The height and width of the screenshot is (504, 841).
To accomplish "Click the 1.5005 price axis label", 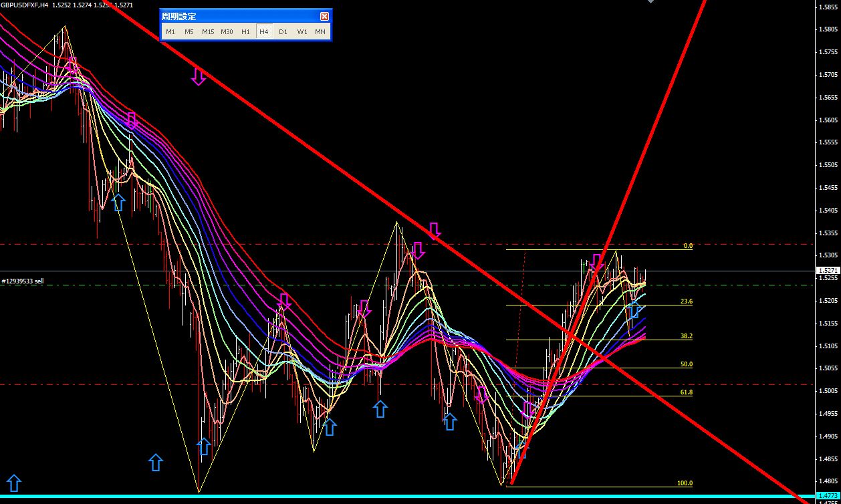I will tap(828, 390).
